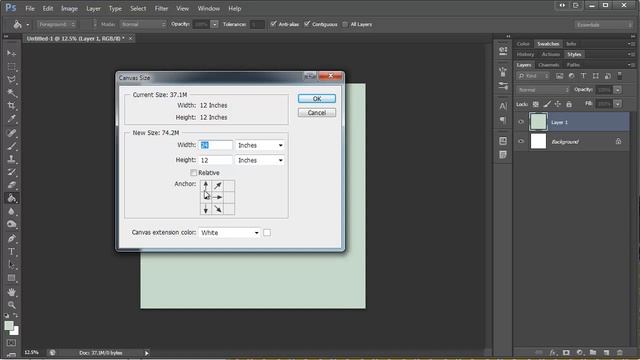Viewport: 640px width, 360px height.
Task: Open the Width units Inches dropdown
Action: click(x=260, y=145)
